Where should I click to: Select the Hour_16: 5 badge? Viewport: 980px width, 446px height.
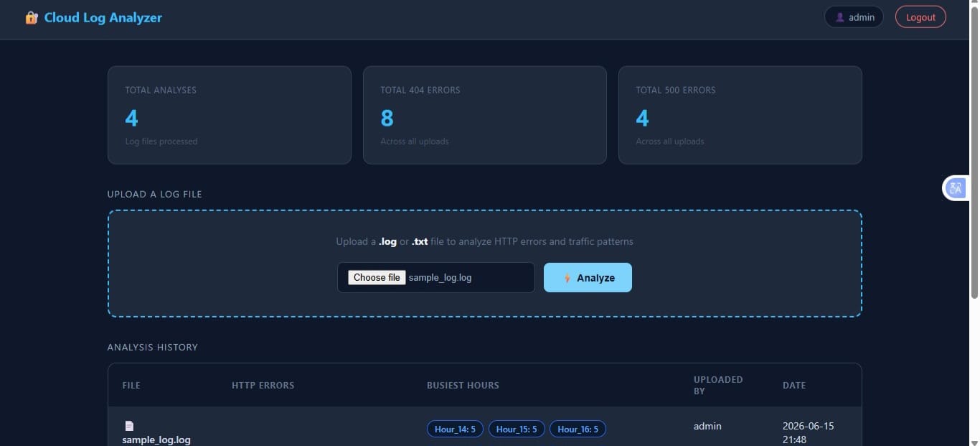[578, 429]
